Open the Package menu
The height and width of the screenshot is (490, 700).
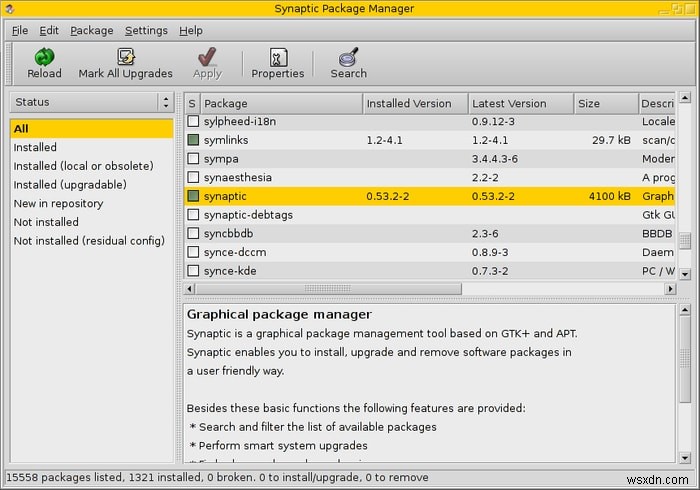point(92,30)
